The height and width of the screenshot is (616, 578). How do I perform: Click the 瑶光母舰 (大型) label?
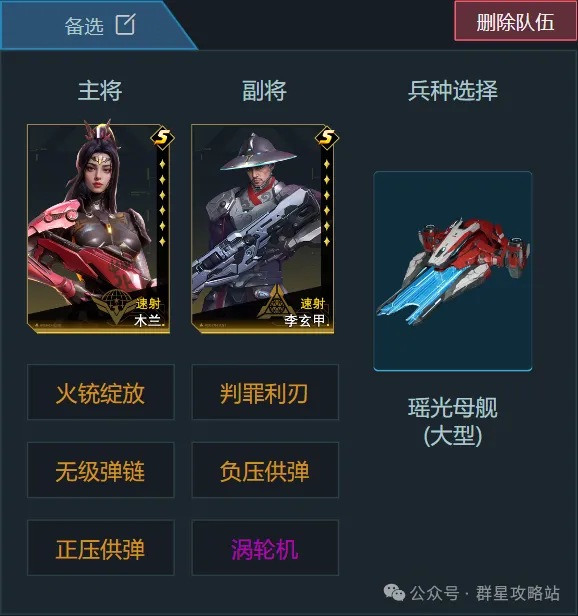point(453,422)
